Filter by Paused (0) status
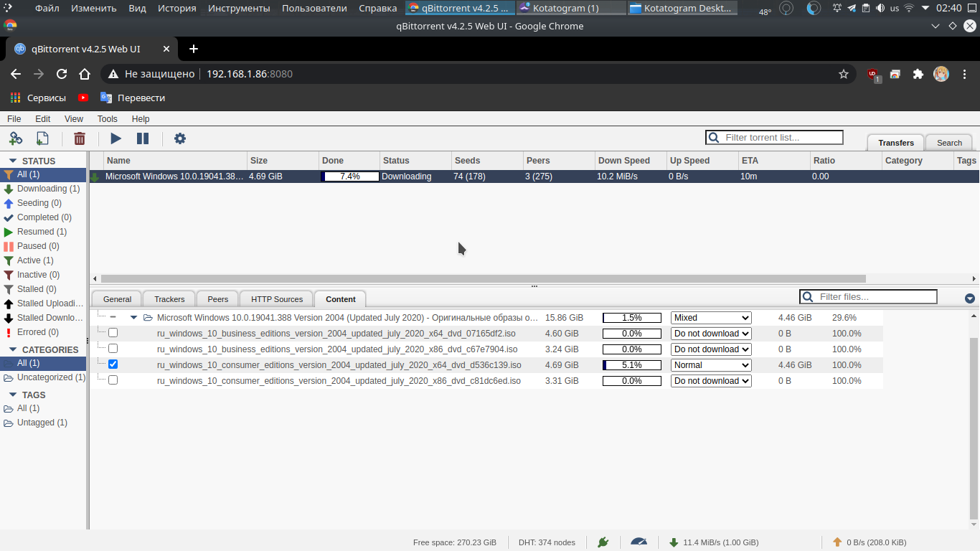Screen dimensions: 980x551 coord(43,246)
